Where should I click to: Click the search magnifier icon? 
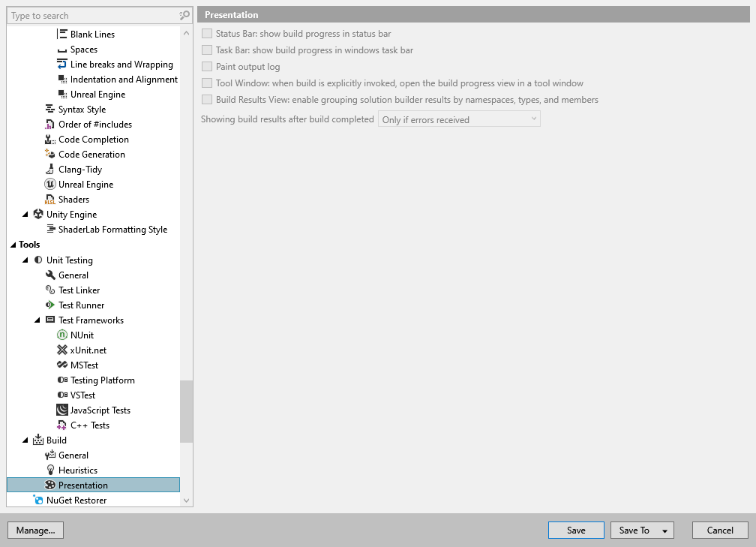pos(184,16)
